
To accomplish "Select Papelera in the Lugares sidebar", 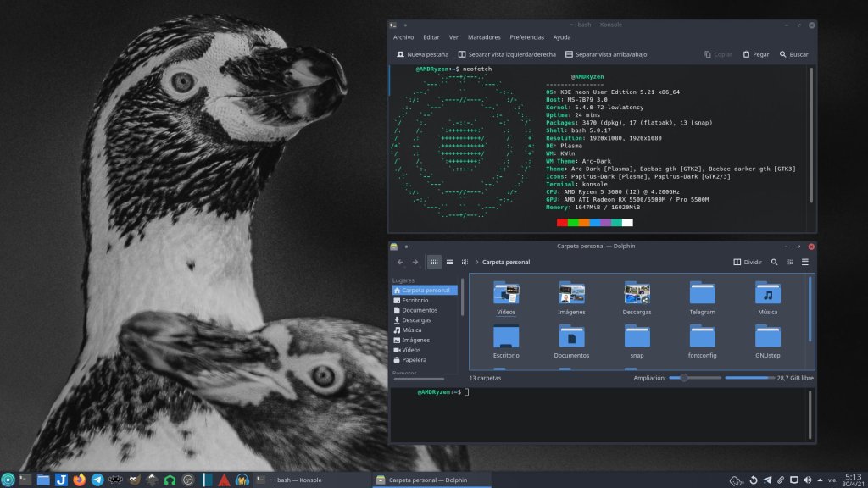I will pos(414,359).
